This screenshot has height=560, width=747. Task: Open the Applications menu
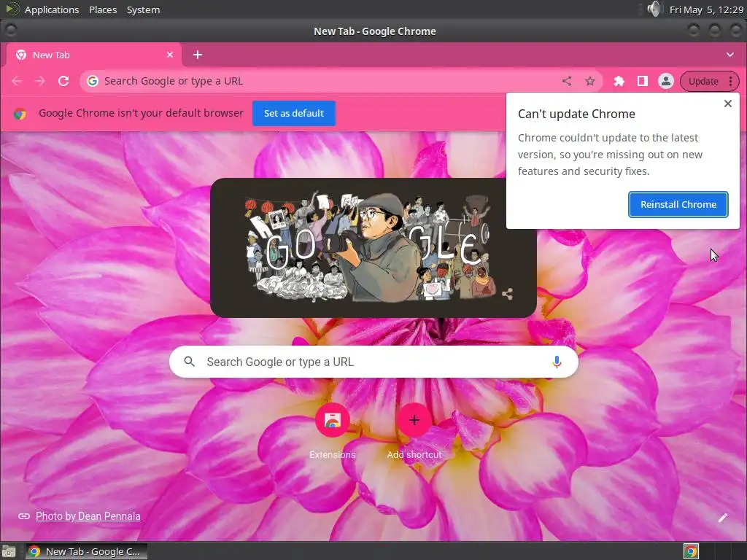click(x=52, y=9)
